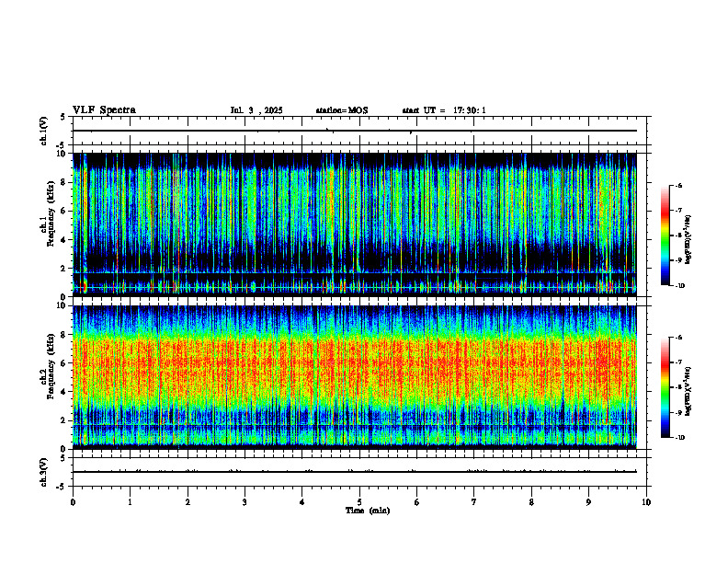The image size is (728, 563).
Task: Click the ch.2 spectrogram color scale bar
Action: [x=665, y=387]
